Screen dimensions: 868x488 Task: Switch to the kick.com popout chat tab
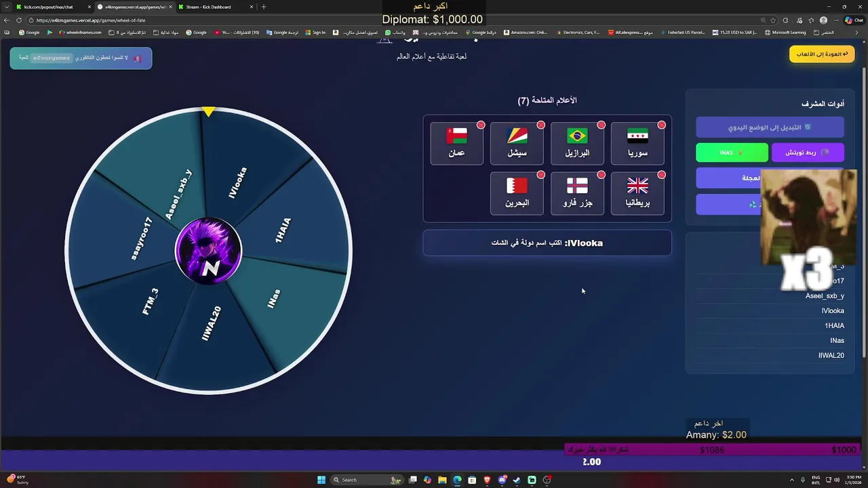pos(53,7)
